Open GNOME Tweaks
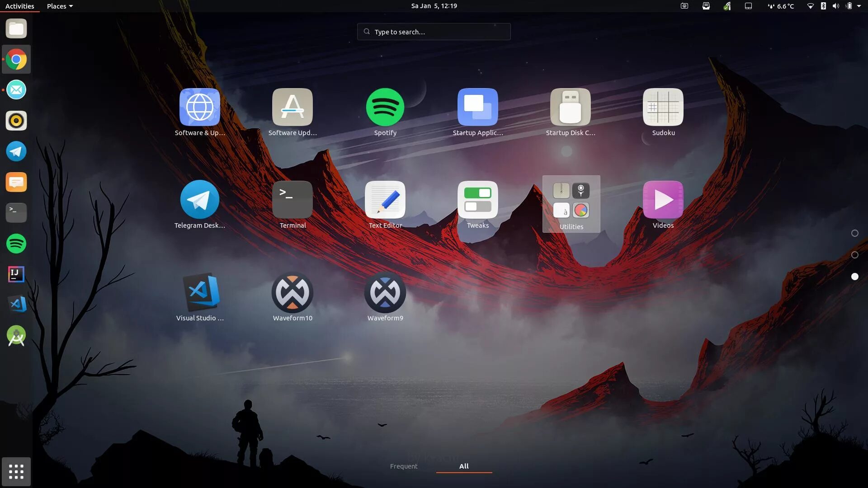This screenshot has width=868, height=488. [x=478, y=205]
